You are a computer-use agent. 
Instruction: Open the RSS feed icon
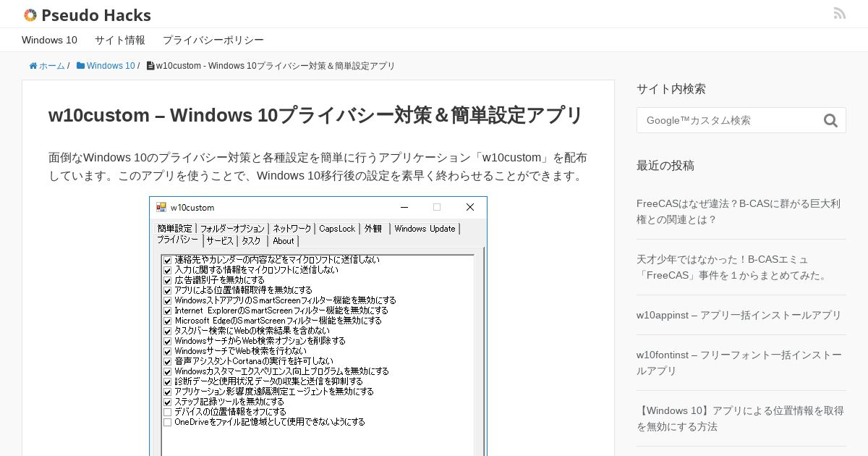pos(840,13)
